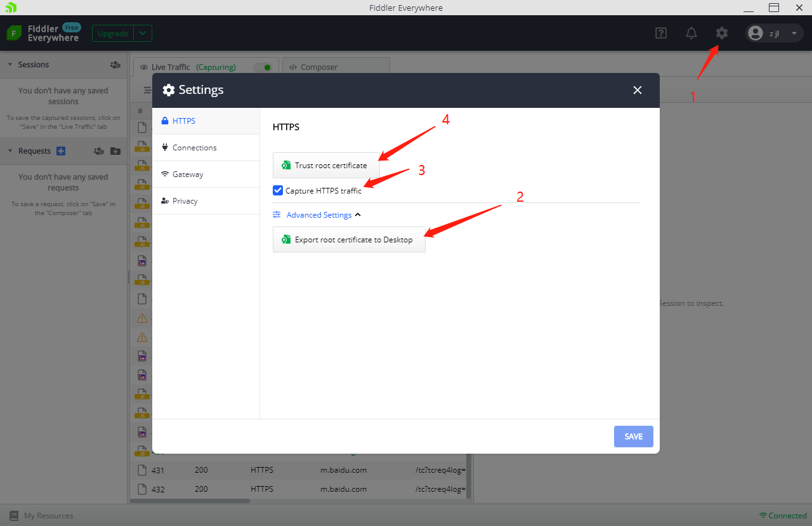The height and width of the screenshot is (526, 812).
Task: Click file icon of row 432
Action: coord(143,489)
